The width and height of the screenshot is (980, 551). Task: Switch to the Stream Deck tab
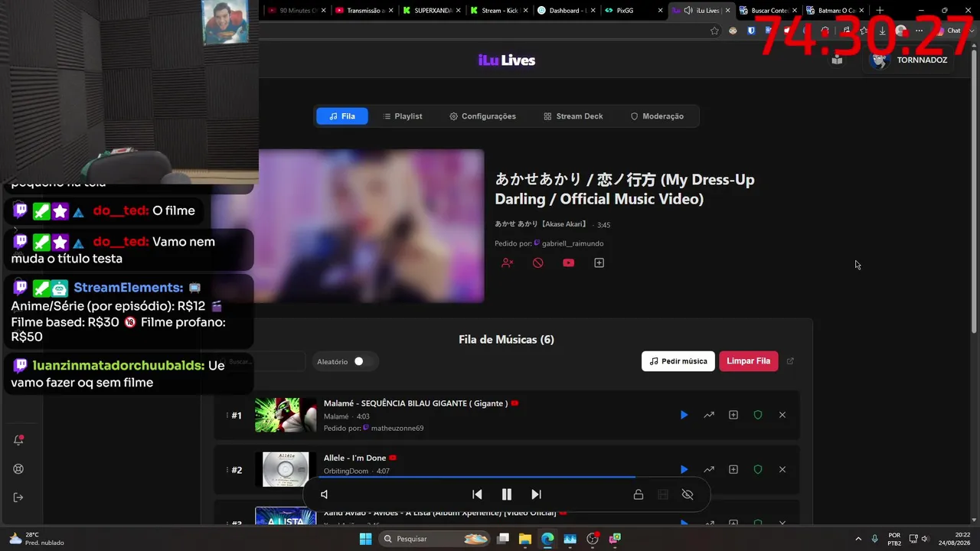pyautogui.click(x=573, y=116)
